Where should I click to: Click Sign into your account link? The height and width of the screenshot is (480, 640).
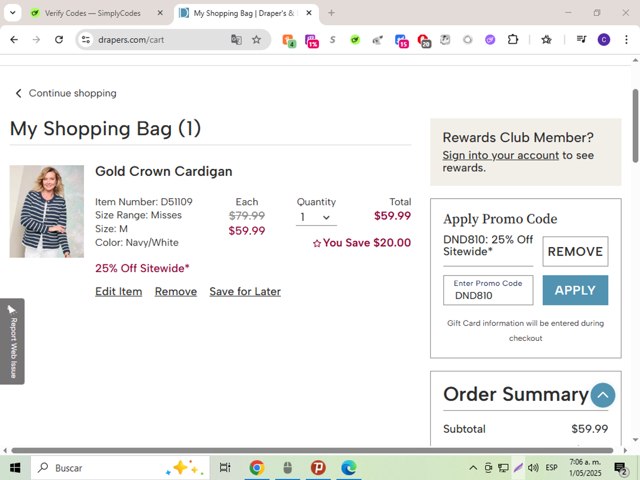click(x=501, y=156)
